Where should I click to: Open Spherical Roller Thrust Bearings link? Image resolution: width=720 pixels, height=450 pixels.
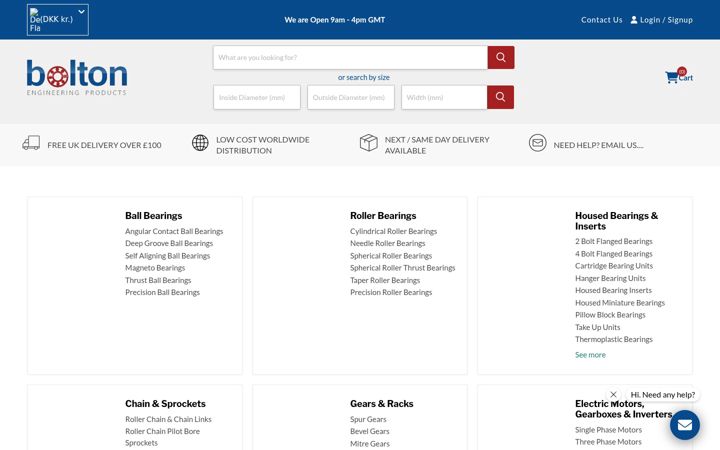point(403,268)
